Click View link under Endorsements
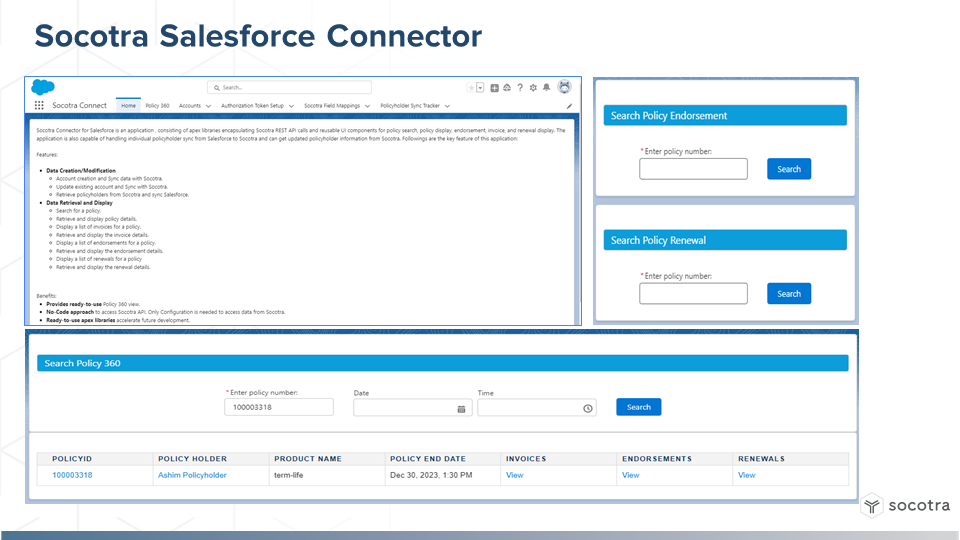Screen dimensions: 960x540 [x=631, y=475]
